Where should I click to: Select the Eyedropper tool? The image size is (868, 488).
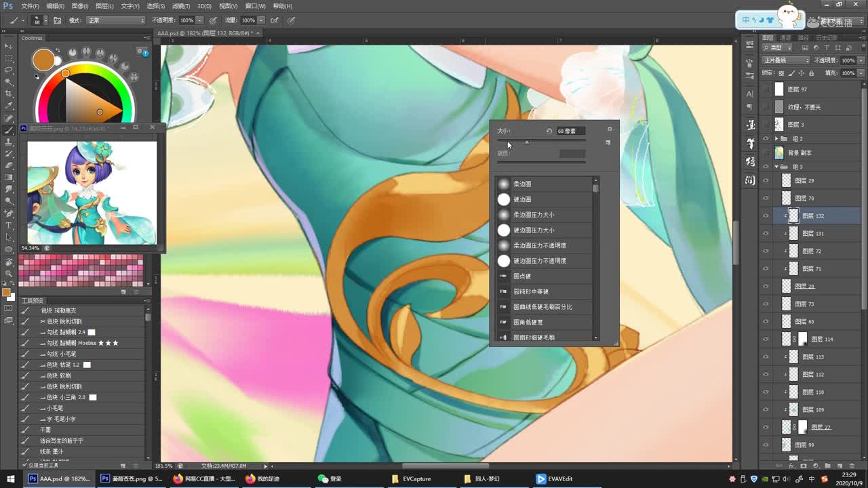[9, 106]
